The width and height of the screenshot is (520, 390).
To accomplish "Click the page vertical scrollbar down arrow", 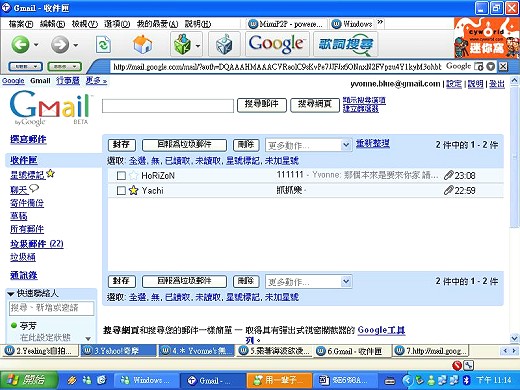I will click(x=514, y=338).
